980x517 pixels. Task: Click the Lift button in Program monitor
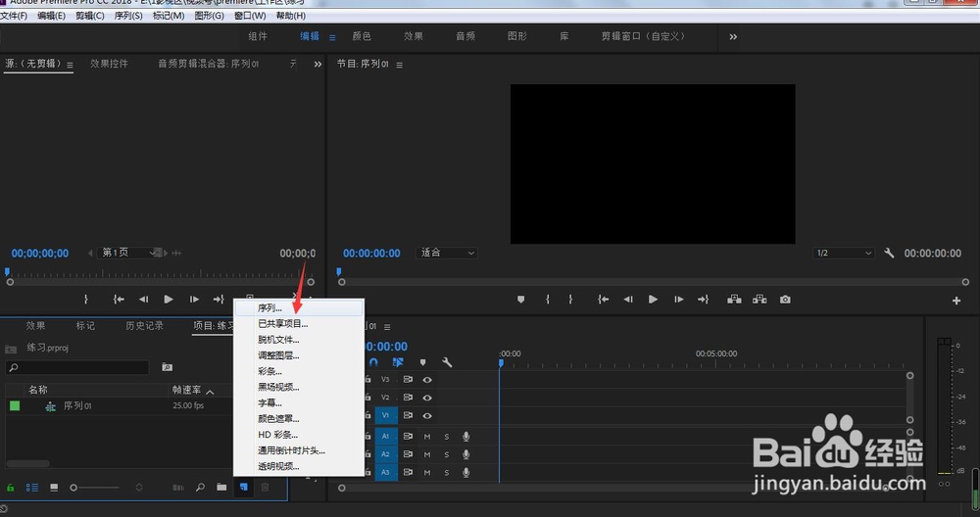(734, 300)
